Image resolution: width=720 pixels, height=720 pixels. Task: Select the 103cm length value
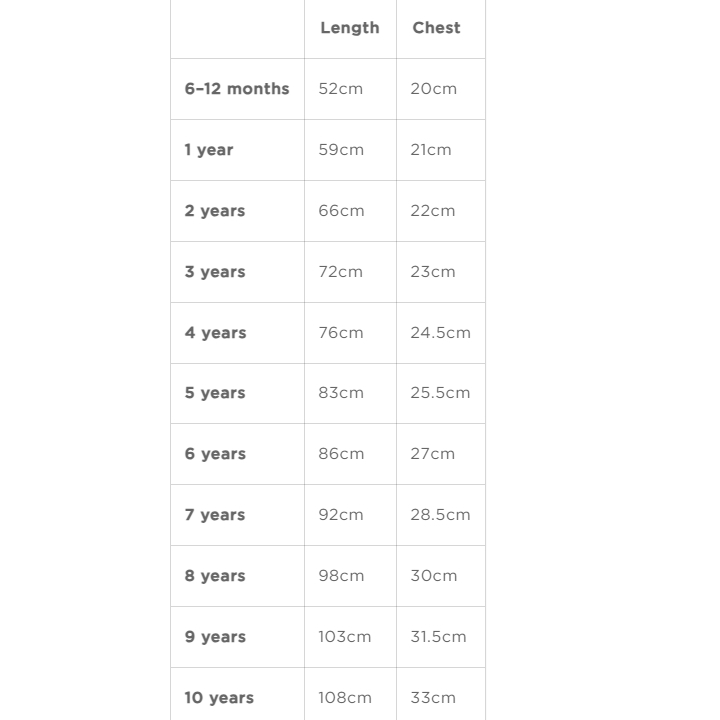pyautogui.click(x=345, y=637)
